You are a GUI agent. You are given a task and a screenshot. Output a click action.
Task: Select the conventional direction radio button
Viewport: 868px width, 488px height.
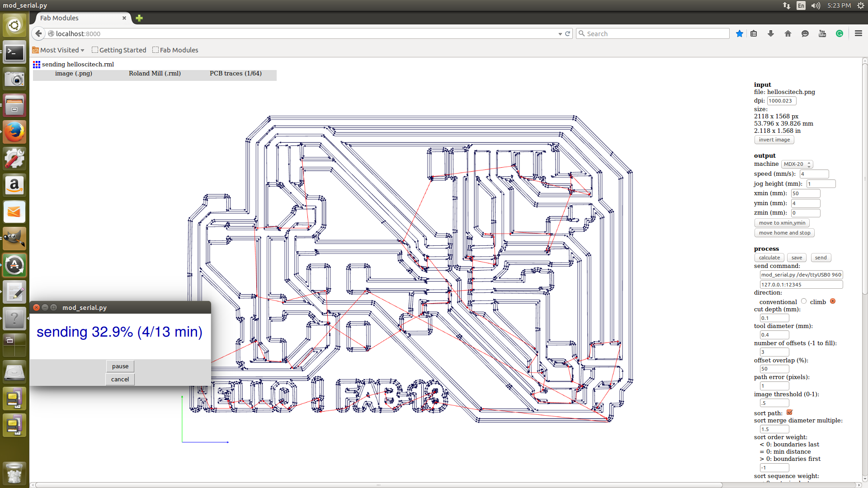coord(804,301)
